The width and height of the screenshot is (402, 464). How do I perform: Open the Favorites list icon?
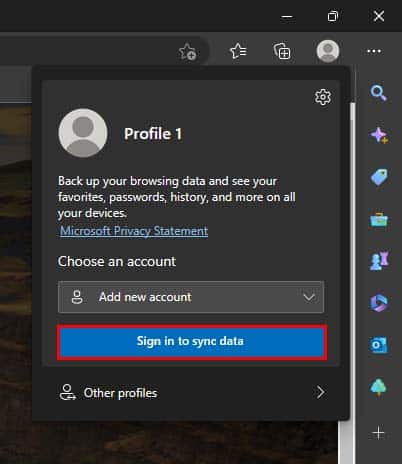pos(238,51)
